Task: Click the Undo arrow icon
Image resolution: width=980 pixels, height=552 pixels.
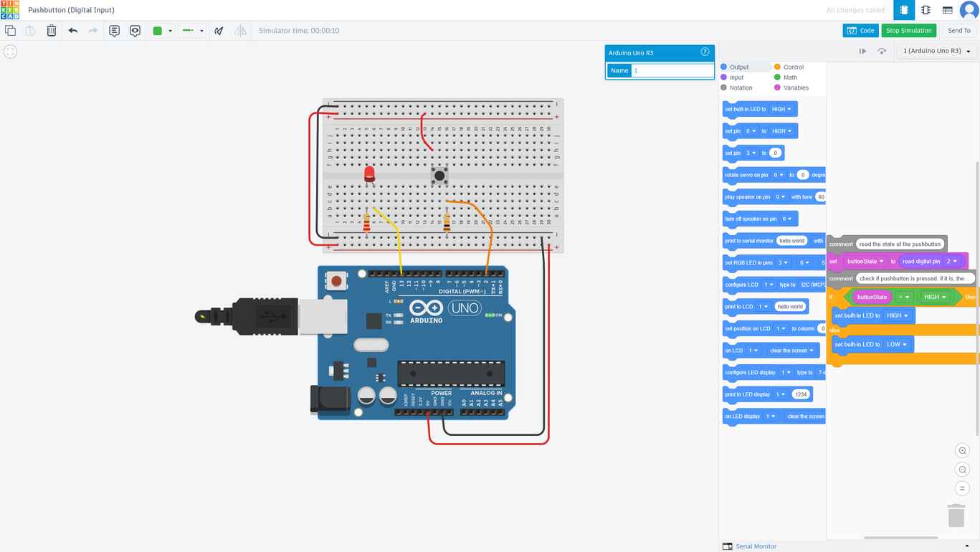Action: 73,31
